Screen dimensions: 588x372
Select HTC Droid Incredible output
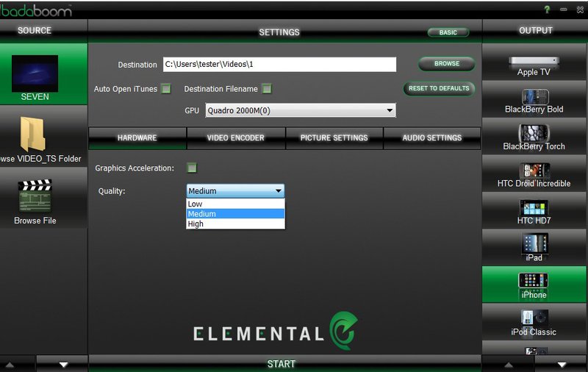pos(534,174)
